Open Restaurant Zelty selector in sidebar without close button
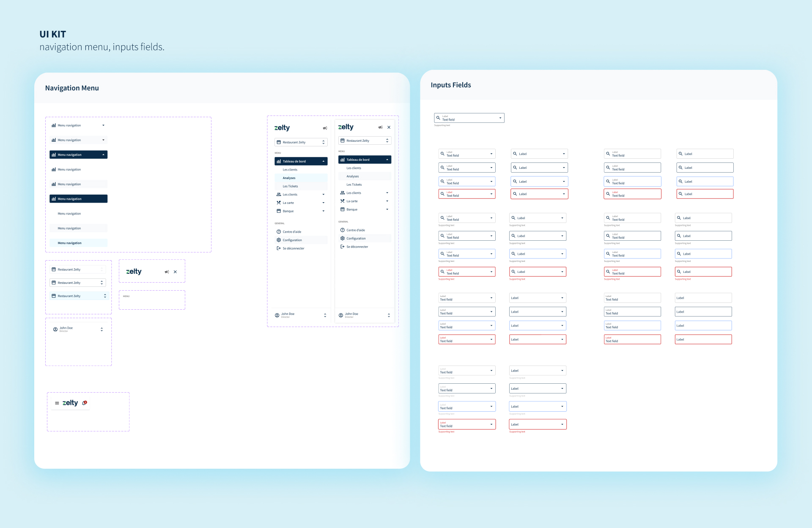812x528 pixels. coord(301,142)
